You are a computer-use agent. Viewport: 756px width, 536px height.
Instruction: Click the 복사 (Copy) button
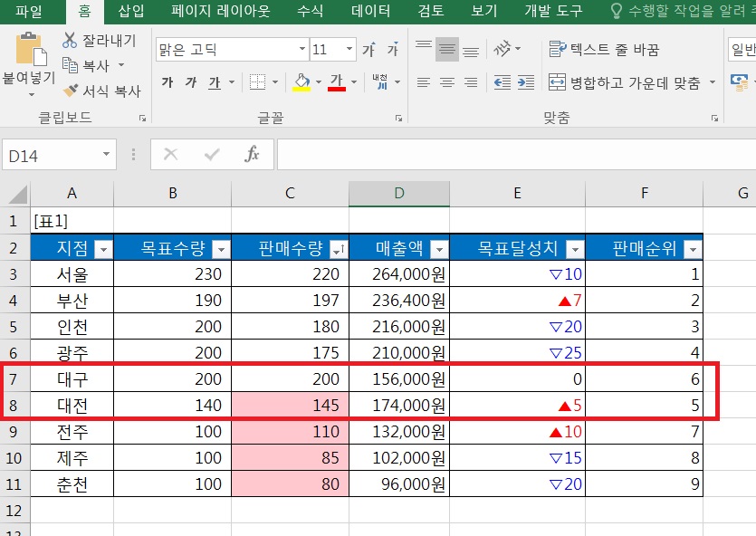(x=86, y=66)
